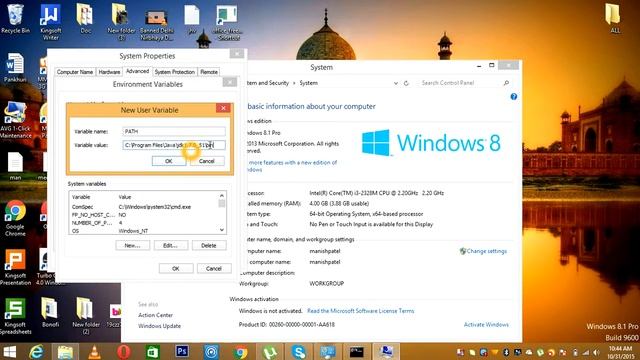Click the Activate Windows link
Image resolution: width=640 pixels, height=360 pixels.
click(486, 324)
